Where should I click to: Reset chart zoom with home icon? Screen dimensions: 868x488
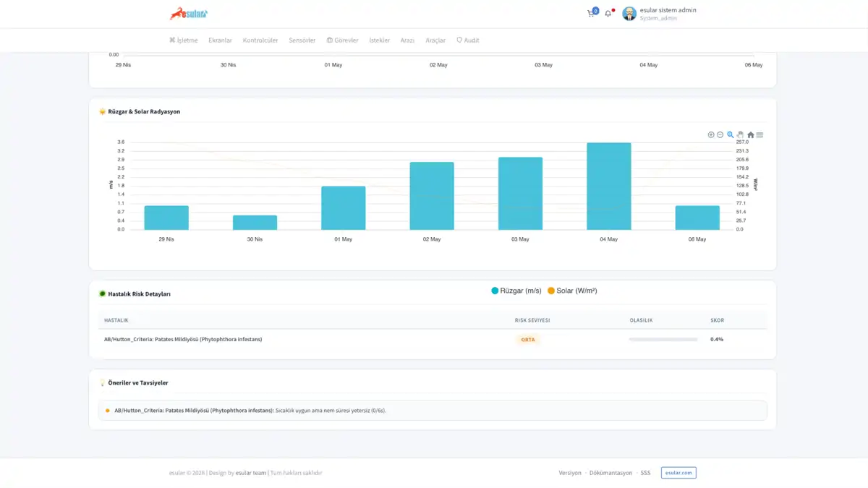point(751,135)
